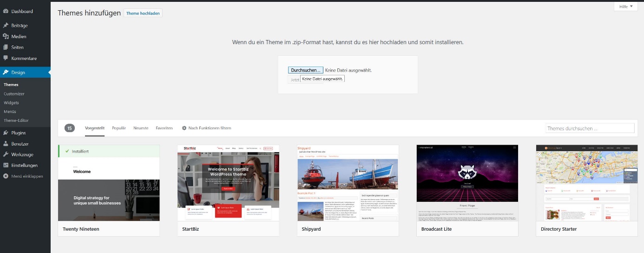This screenshot has width=644, height=253.
Task: Click the Design paintbrush icon
Action: 6,73
